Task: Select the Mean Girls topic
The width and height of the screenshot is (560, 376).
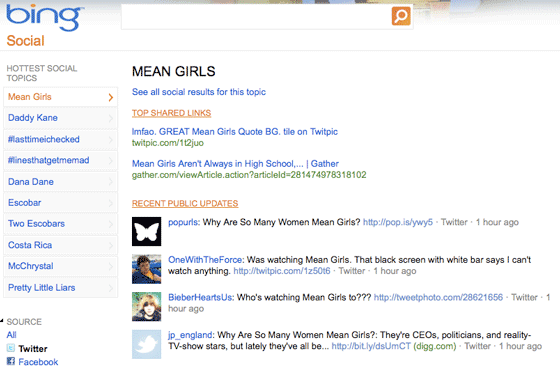Action: coord(60,97)
